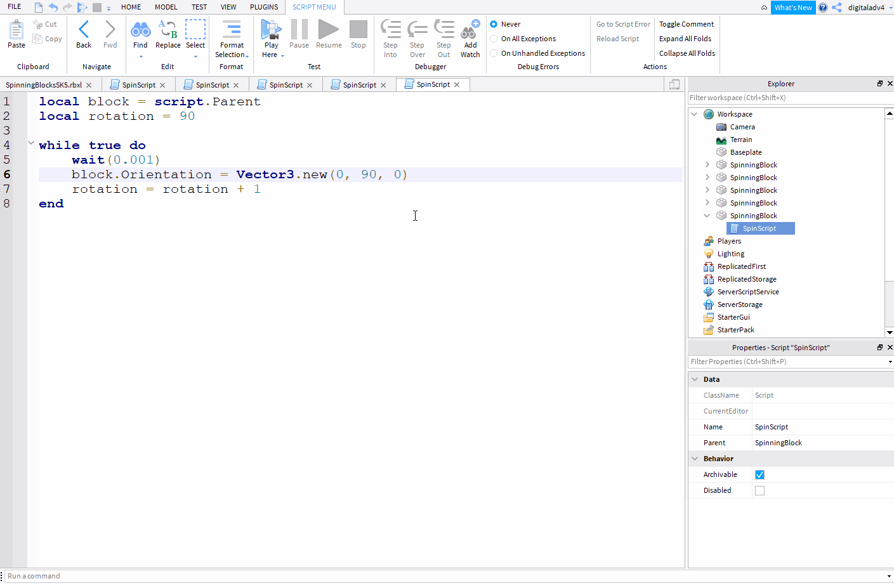
Task: Open the Play Here dropdown arrow
Action: pos(282,55)
